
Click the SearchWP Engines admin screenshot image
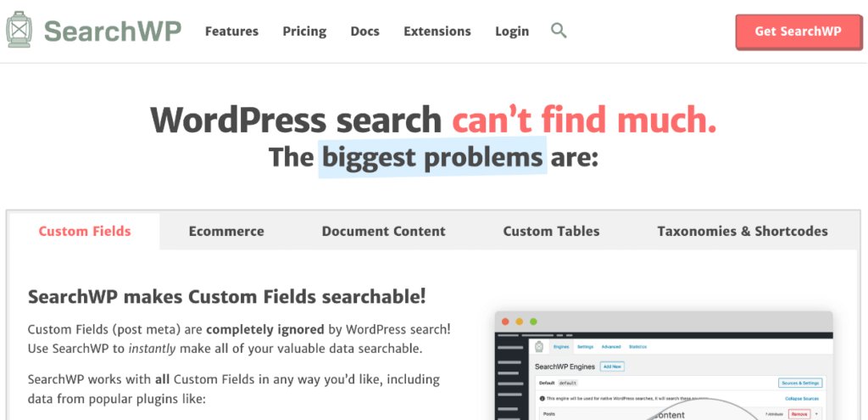click(x=664, y=366)
